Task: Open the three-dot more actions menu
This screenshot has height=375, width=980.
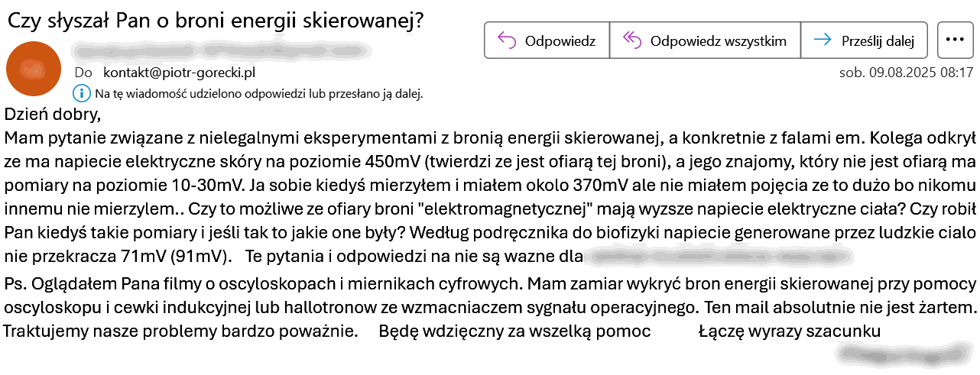Action: (955, 40)
